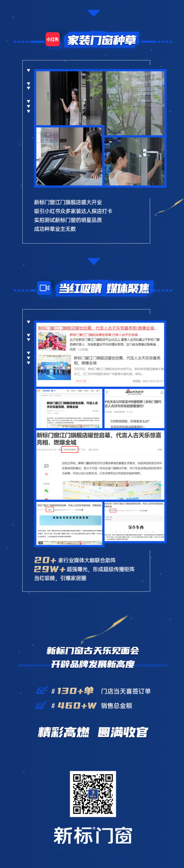Click the red 小红书 logo badge

(52, 39)
